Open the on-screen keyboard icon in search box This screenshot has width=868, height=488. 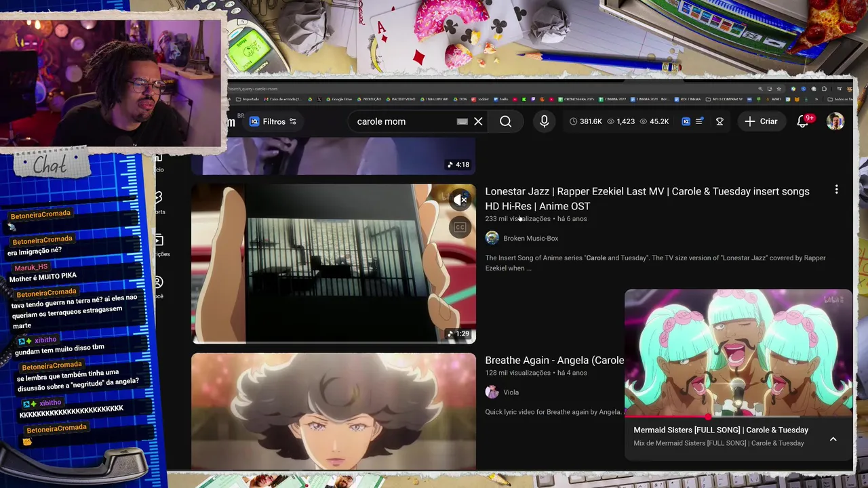pos(462,121)
